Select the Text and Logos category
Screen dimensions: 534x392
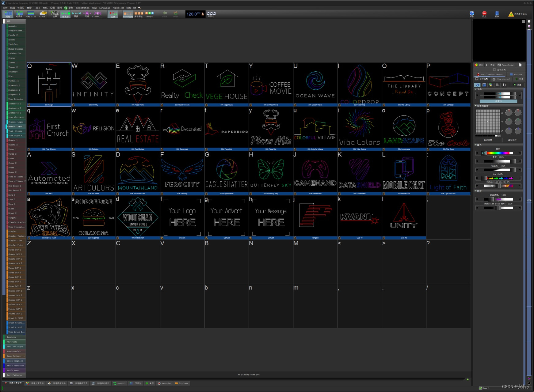click(15, 347)
